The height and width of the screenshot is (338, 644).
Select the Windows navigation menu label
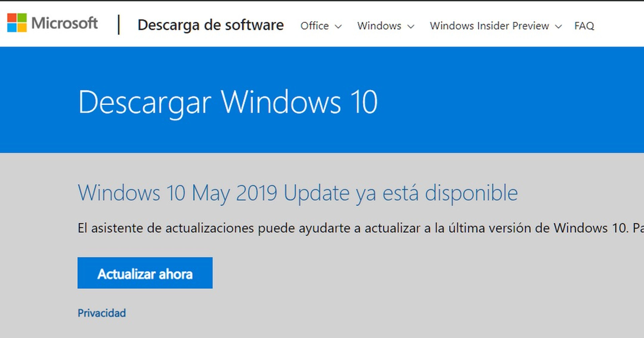pos(379,26)
